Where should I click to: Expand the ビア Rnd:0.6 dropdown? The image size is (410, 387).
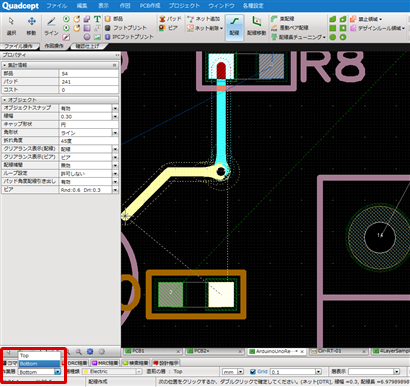point(115,190)
